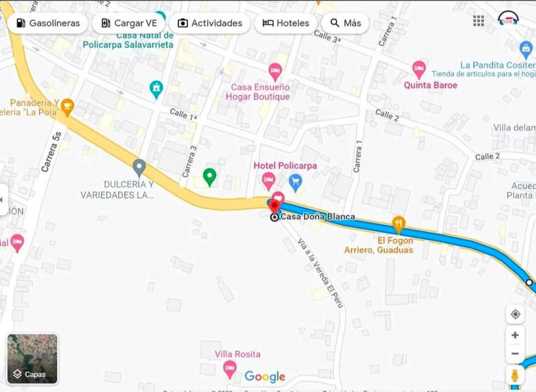Zoom in with the plus button
The height and width of the screenshot is (392, 536).
point(515,335)
